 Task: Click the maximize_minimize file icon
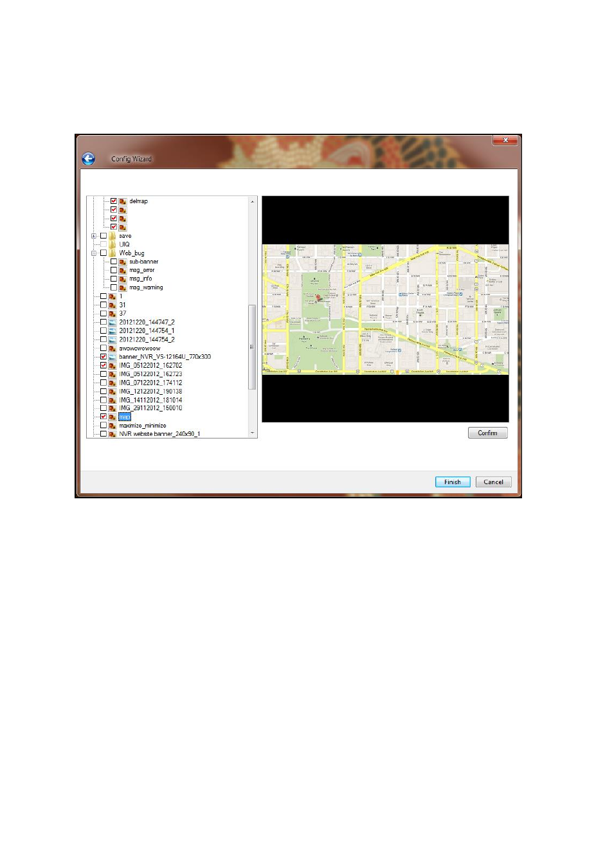[113, 426]
